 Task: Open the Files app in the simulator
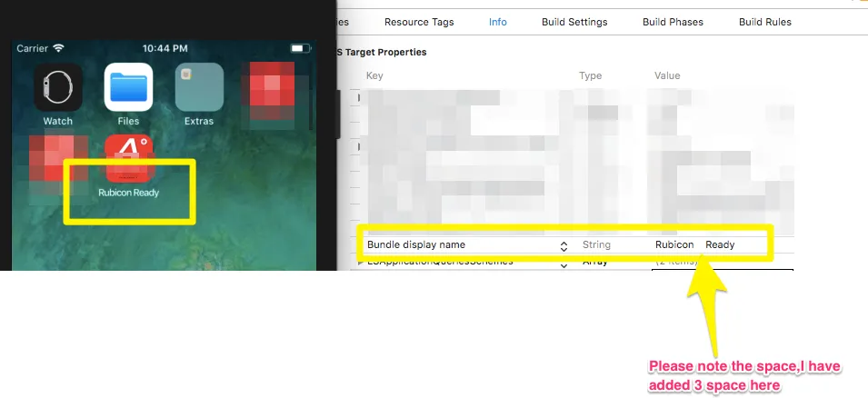point(128,87)
